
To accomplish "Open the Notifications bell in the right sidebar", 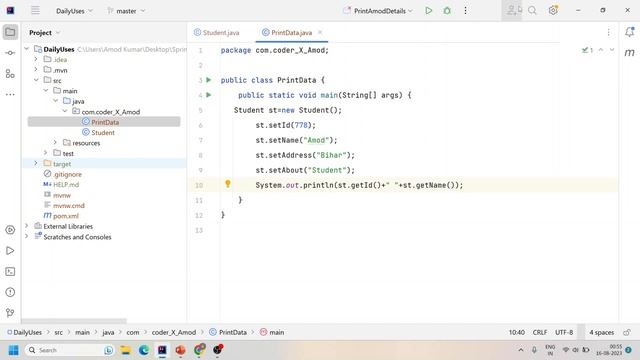I will click(629, 32).
